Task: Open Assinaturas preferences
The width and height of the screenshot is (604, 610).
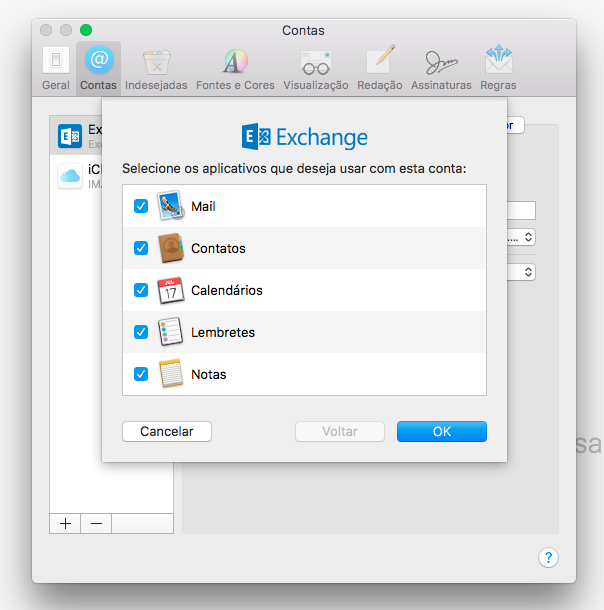Action: click(441, 67)
